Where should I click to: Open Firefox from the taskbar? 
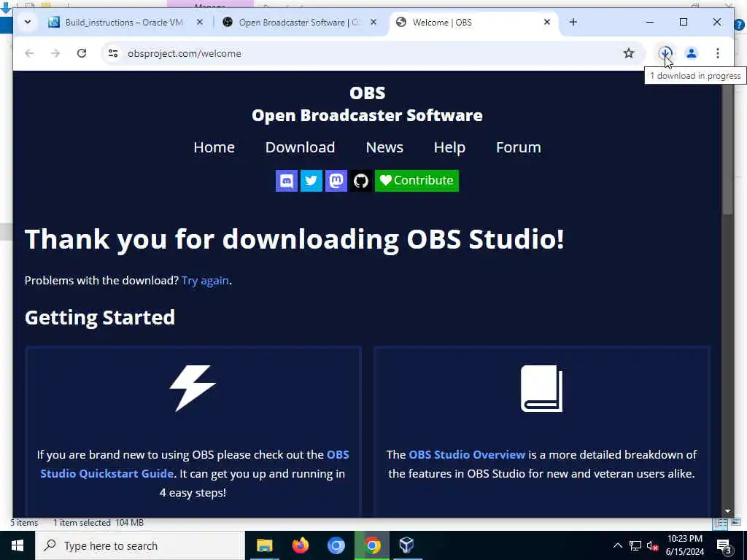pyautogui.click(x=300, y=545)
